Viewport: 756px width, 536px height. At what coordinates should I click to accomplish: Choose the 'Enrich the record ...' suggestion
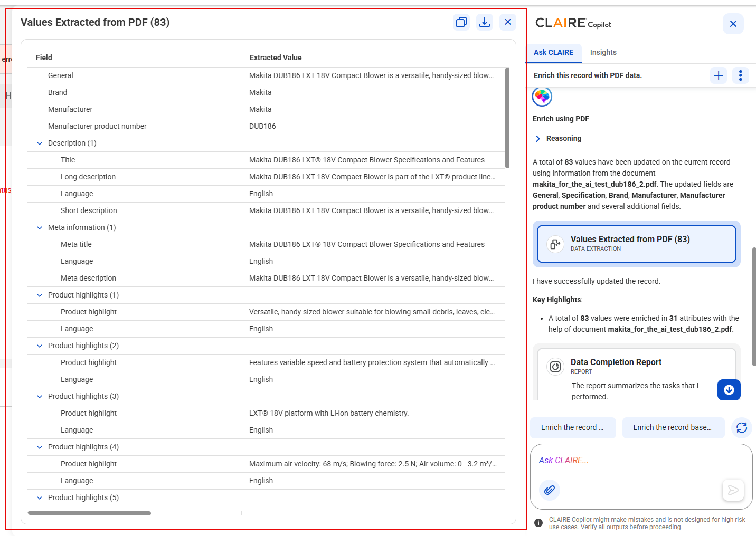(x=573, y=427)
